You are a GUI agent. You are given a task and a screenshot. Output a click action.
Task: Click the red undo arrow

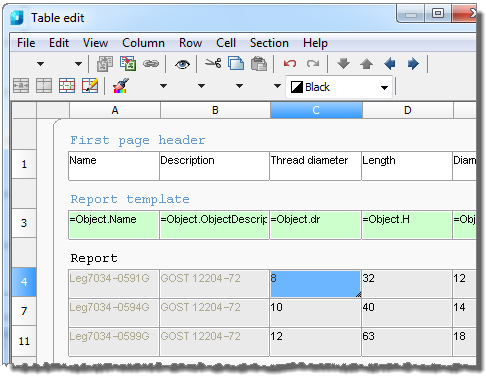click(290, 63)
